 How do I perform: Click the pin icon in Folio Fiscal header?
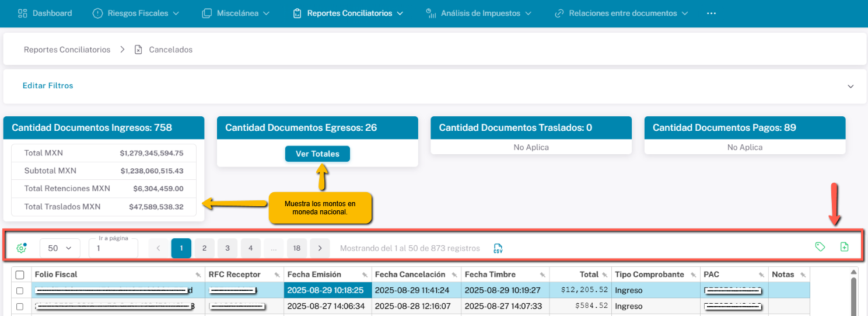coord(198,275)
